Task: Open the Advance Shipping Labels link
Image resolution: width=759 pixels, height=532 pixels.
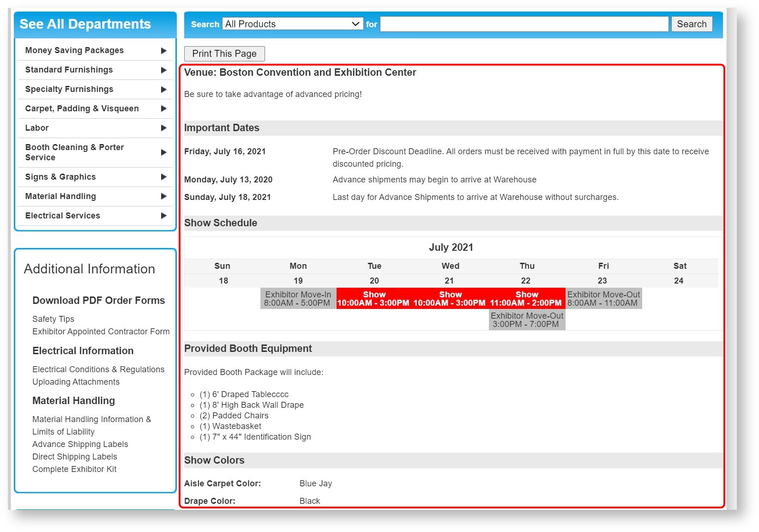Action: click(80, 444)
